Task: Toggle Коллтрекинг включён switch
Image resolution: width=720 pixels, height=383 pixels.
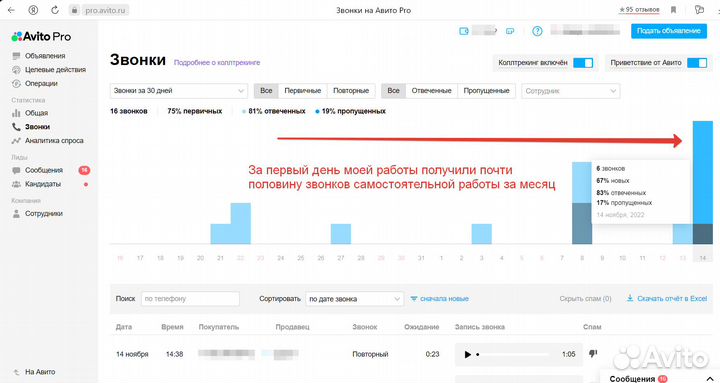Action: [583, 62]
